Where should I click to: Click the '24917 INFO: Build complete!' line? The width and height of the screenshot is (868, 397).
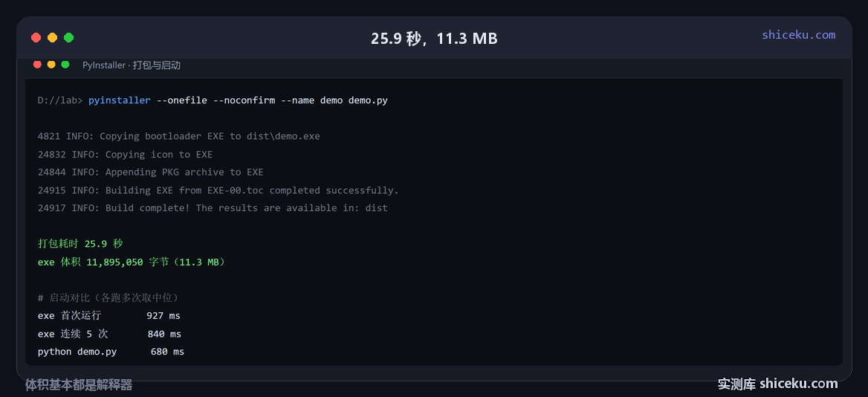click(213, 208)
